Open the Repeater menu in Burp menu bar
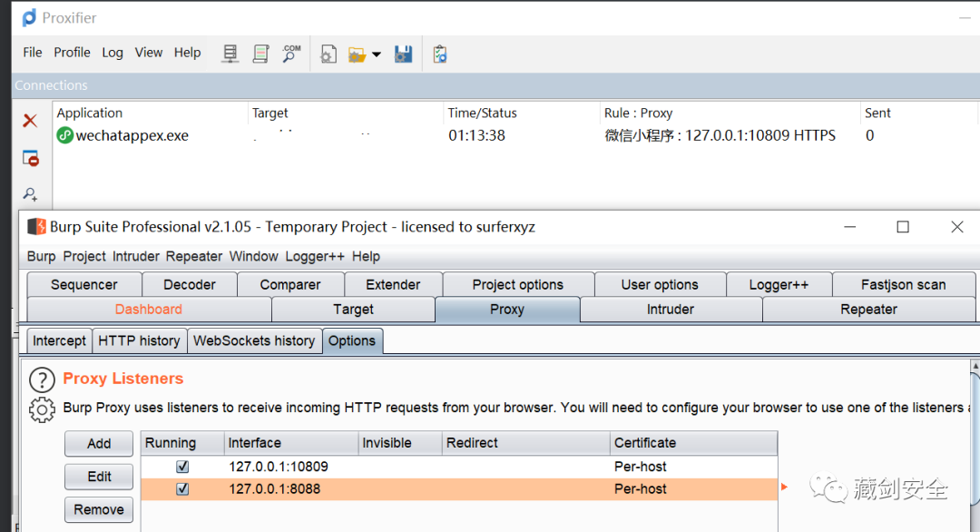This screenshot has width=980, height=532. click(x=194, y=256)
